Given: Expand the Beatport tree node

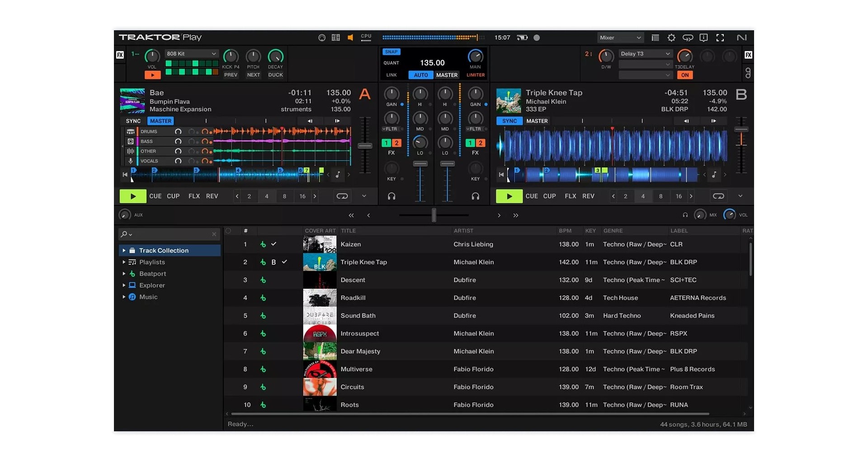Looking at the screenshot, I should (x=124, y=274).
